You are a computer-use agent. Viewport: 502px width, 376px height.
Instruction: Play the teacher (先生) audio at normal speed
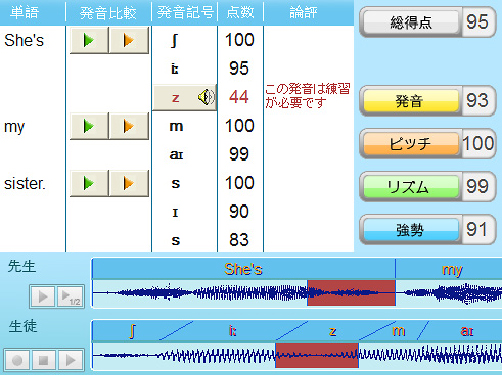point(42,296)
